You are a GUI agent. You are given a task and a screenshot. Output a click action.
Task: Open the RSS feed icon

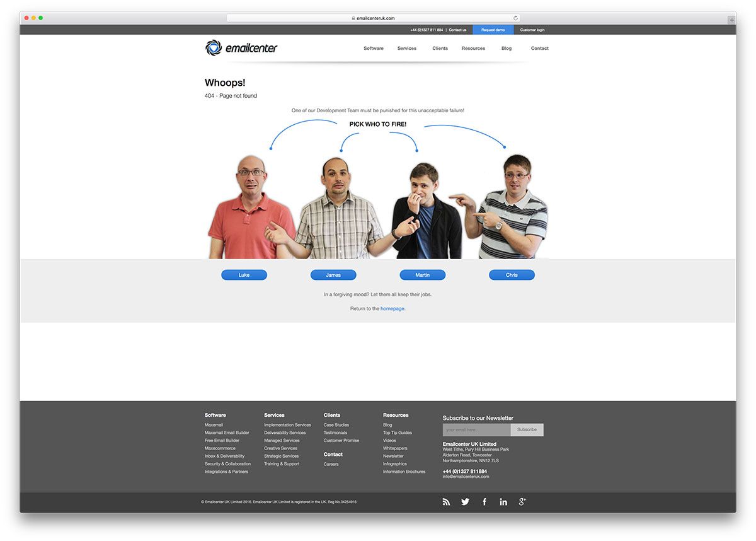coord(446,502)
